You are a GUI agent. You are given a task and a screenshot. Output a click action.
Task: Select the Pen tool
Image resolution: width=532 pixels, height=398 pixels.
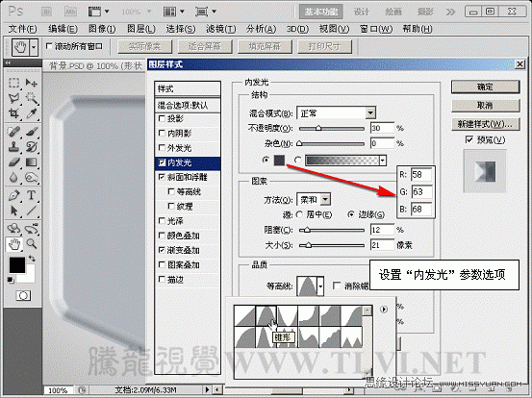[13, 195]
